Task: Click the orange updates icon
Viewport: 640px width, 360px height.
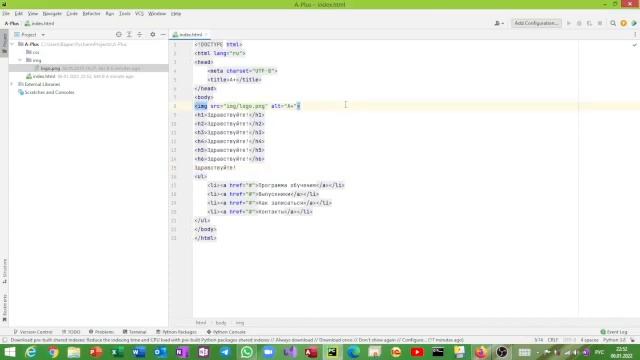Action: click(x=623, y=23)
